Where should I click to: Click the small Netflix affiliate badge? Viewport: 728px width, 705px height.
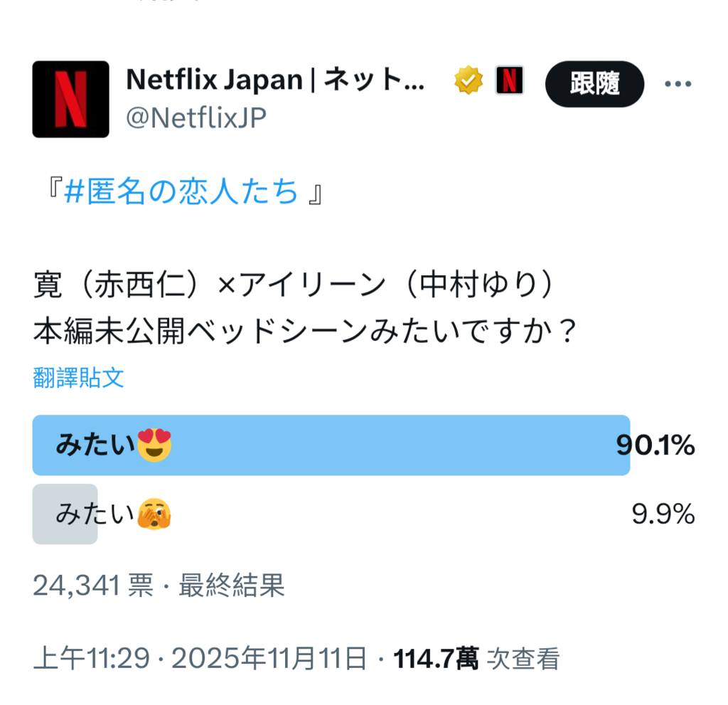coord(509,81)
